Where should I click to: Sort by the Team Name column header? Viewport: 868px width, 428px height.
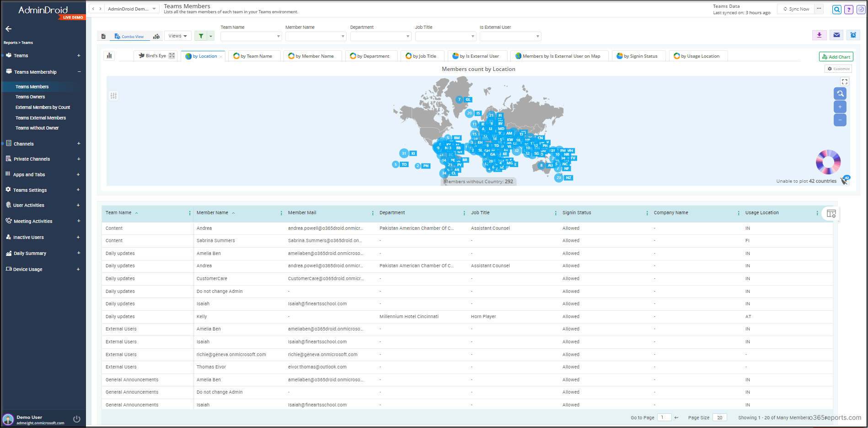(118, 213)
